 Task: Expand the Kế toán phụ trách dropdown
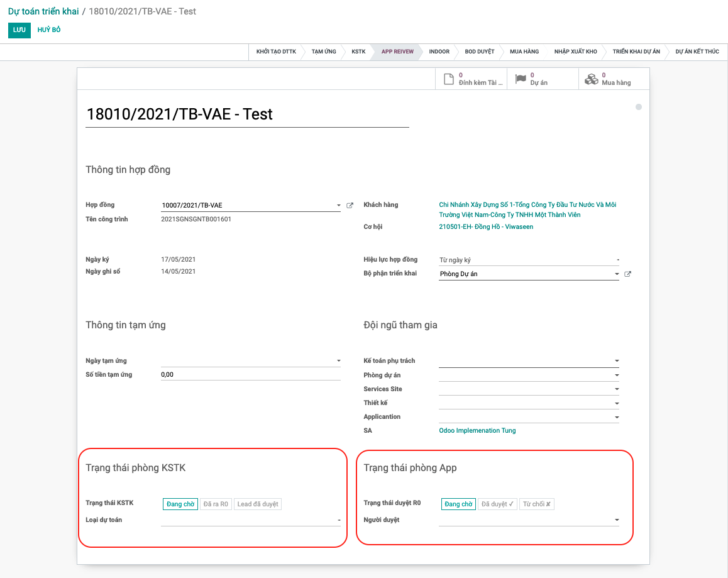pyautogui.click(x=617, y=361)
